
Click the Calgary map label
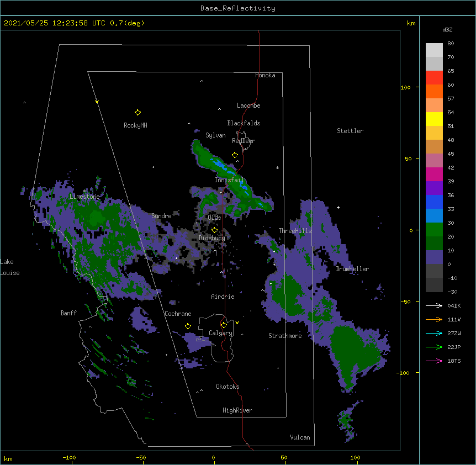pyautogui.click(x=221, y=333)
